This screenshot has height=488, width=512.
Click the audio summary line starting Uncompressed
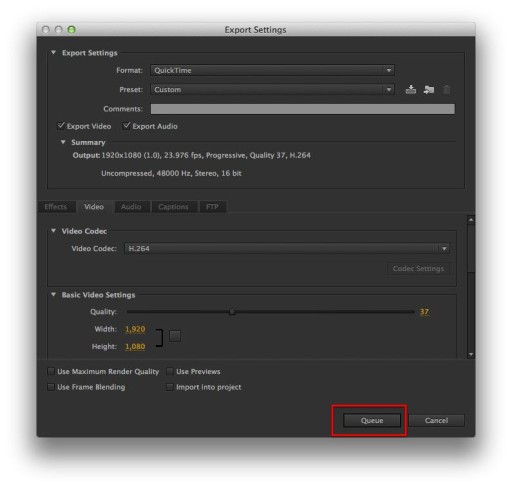tap(171, 173)
